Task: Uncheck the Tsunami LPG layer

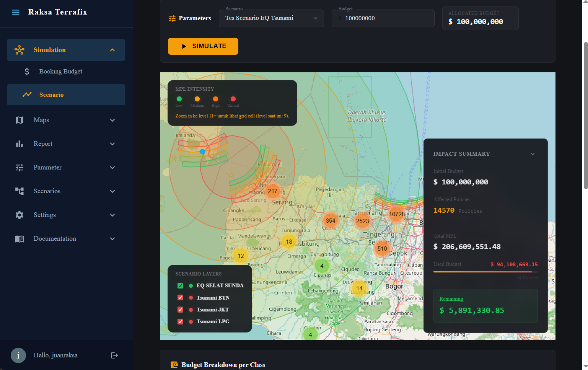Action: [x=181, y=322]
